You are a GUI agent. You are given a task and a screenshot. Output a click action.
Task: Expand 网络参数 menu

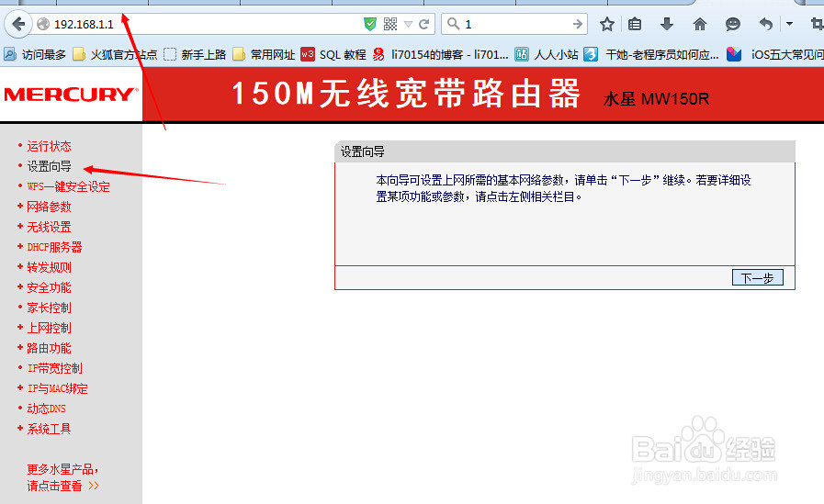49,207
